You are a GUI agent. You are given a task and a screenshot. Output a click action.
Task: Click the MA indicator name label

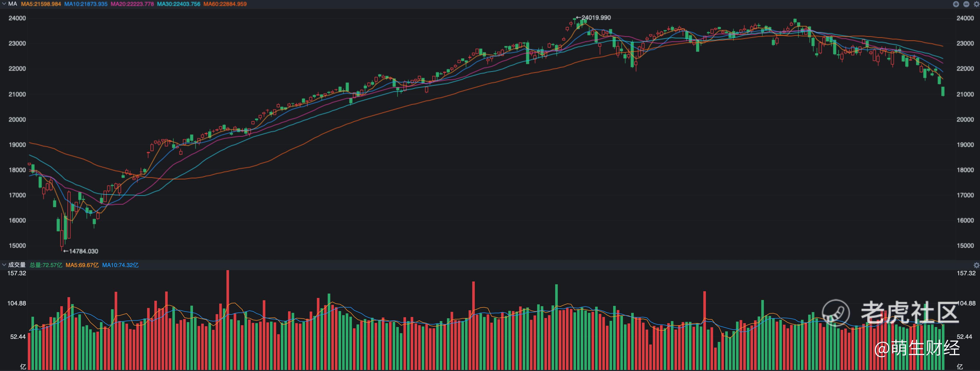13,4
